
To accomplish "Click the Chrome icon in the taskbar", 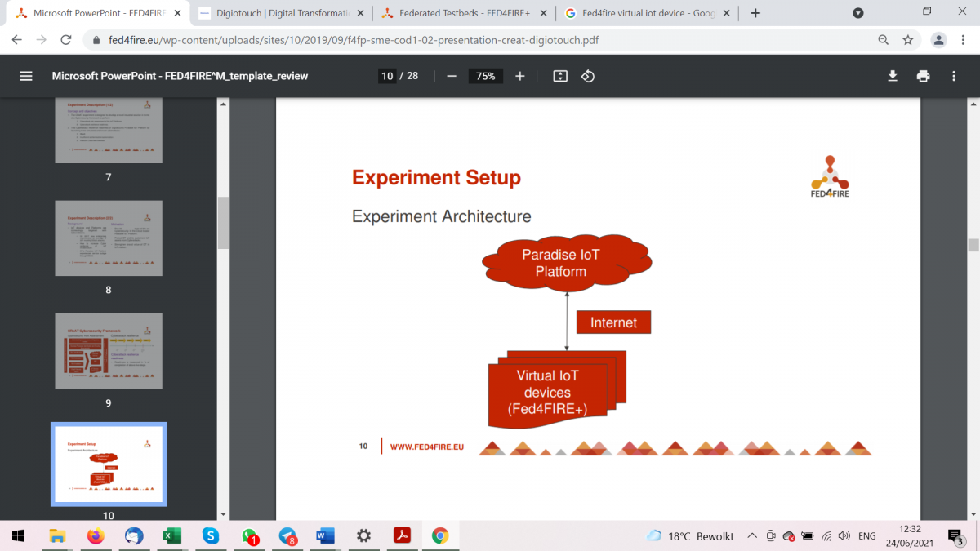I will click(440, 535).
